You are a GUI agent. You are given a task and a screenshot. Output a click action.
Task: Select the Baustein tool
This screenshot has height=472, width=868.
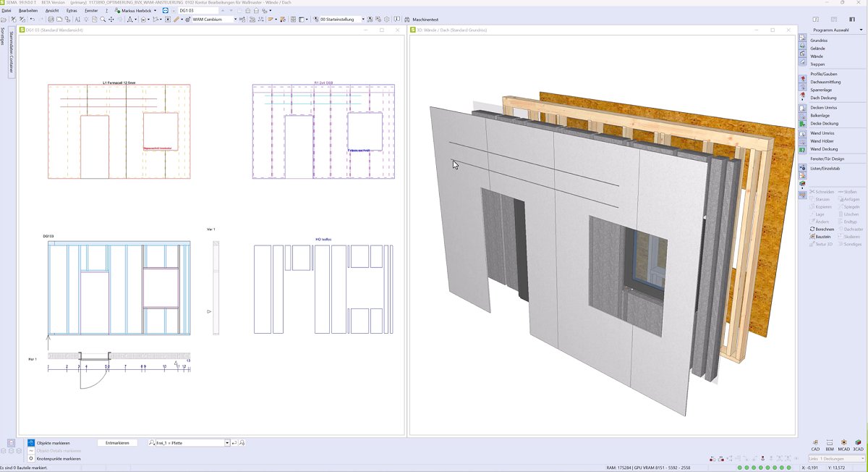821,237
